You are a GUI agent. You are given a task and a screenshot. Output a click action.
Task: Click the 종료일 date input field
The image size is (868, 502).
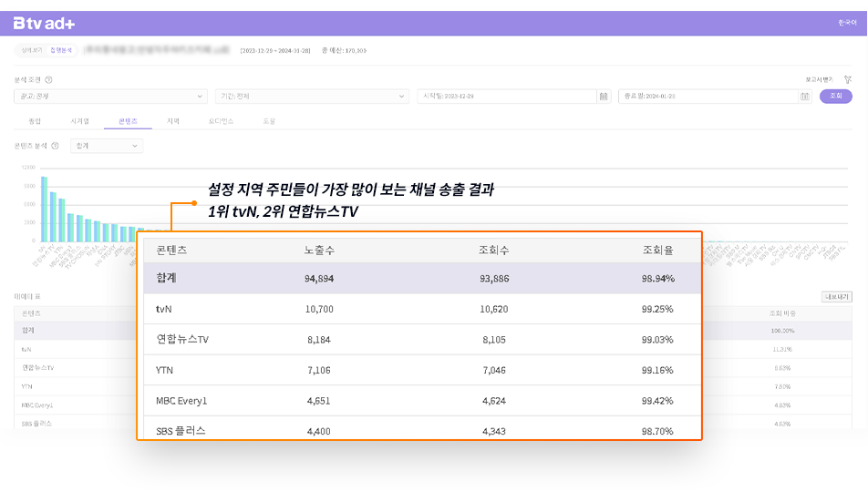point(708,97)
